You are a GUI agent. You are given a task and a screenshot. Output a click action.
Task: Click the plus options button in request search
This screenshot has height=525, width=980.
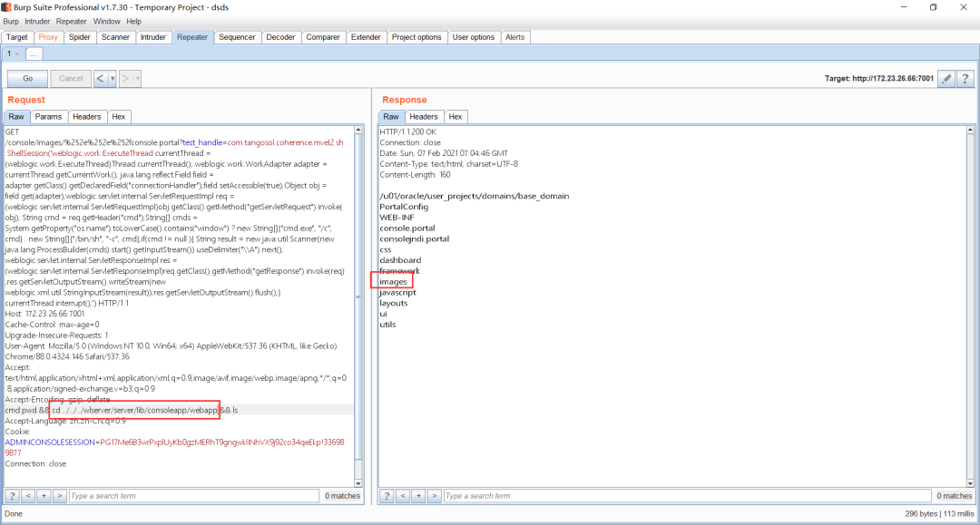pos(44,496)
